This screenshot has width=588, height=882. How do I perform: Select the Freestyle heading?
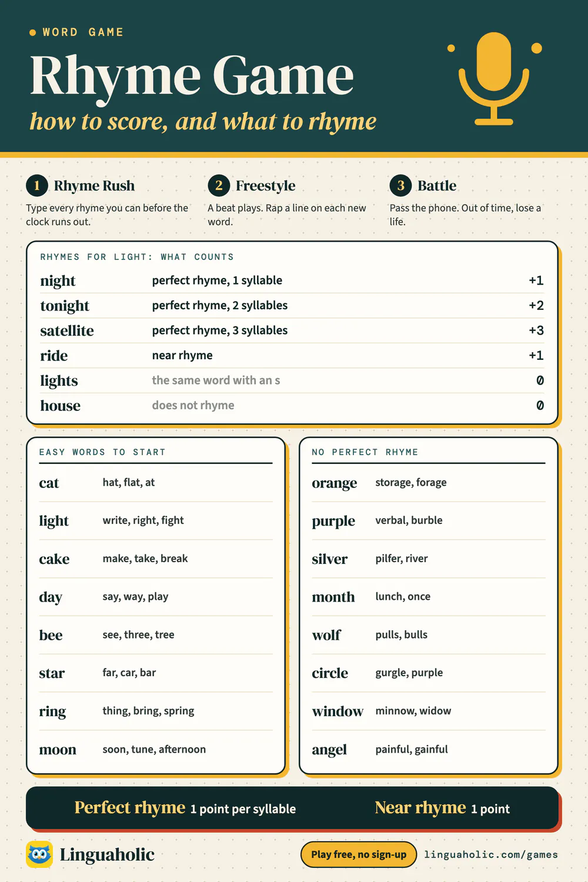point(265,186)
